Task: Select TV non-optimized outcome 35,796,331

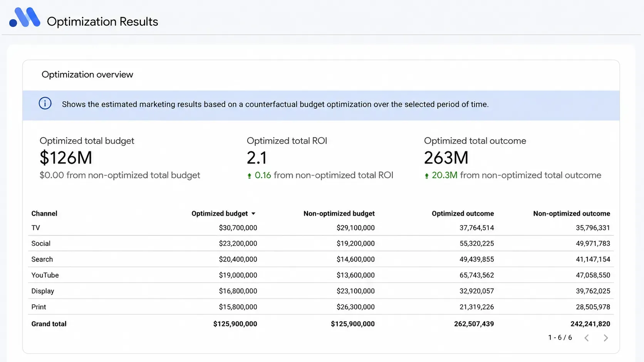Action: pyautogui.click(x=593, y=228)
